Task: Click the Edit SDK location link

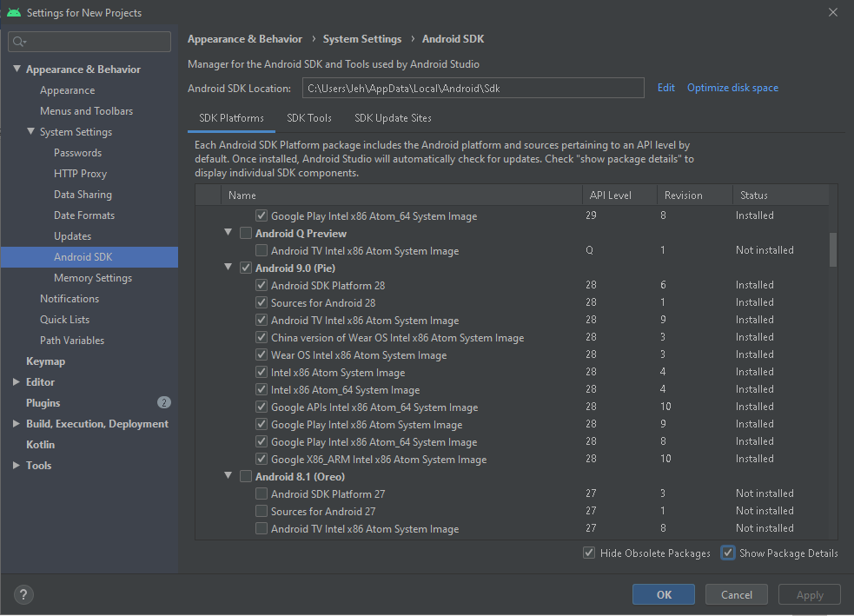Action: click(x=666, y=88)
